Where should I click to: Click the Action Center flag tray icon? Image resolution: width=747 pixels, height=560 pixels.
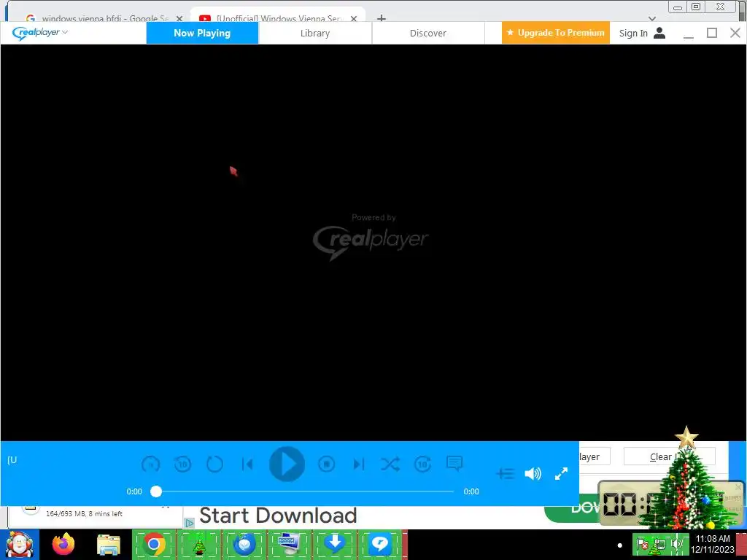point(642,544)
